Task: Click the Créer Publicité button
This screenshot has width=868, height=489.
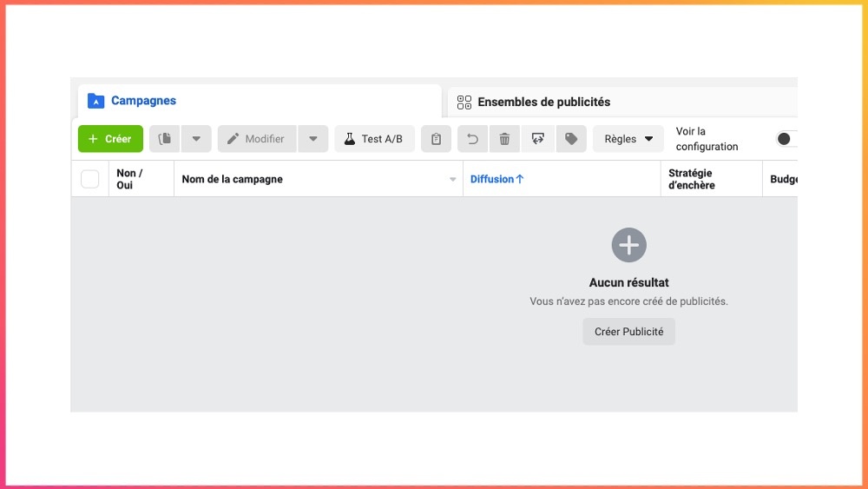Action: click(628, 332)
